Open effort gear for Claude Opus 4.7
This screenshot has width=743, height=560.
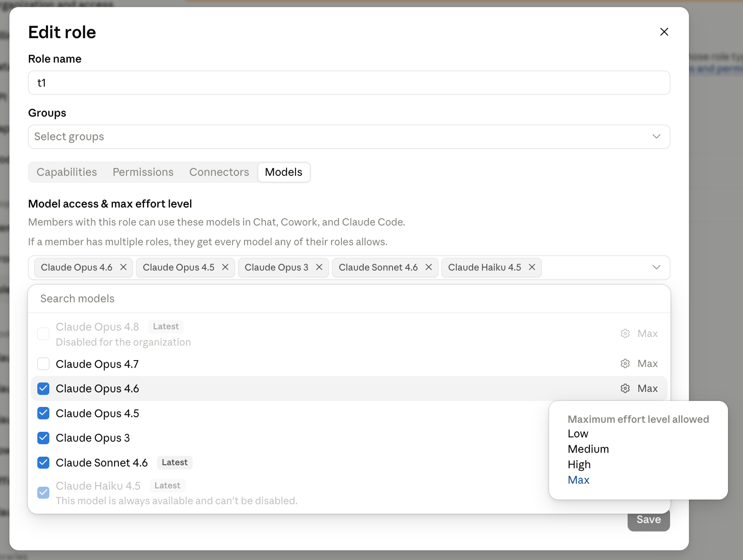coord(625,364)
